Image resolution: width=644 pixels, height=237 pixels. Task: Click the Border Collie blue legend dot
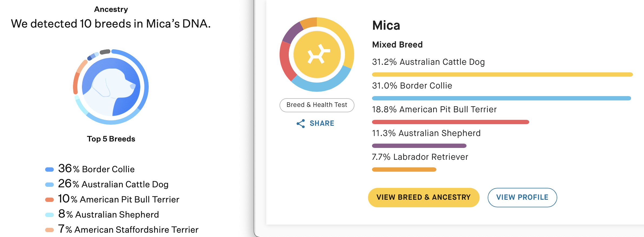pyautogui.click(x=49, y=170)
